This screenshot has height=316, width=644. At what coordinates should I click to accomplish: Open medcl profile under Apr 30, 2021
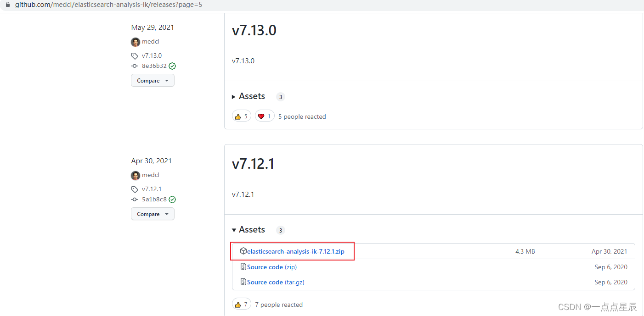point(150,175)
